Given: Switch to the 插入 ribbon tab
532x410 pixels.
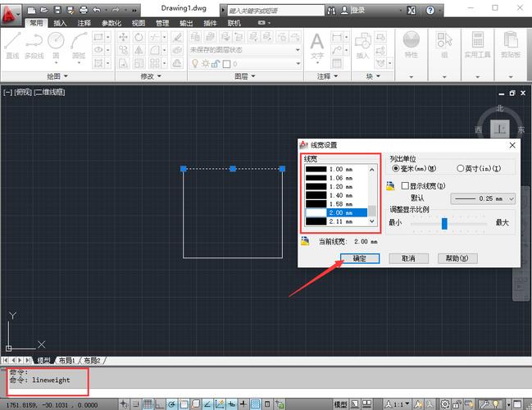Looking at the screenshot, I should [61, 23].
